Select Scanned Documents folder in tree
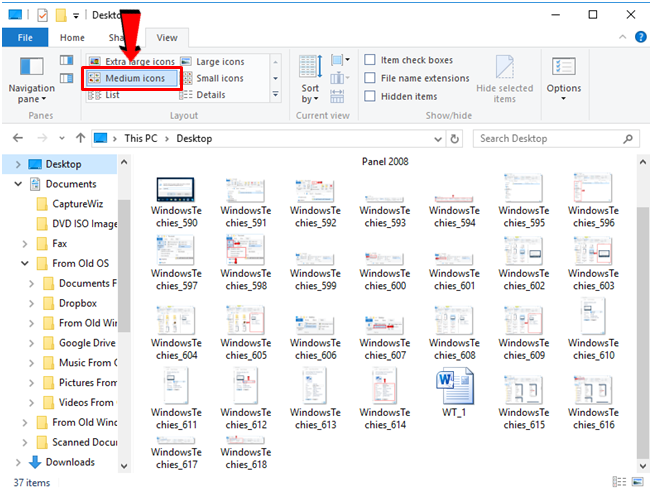This screenshot has width=651, height=492. pos(77,442)
